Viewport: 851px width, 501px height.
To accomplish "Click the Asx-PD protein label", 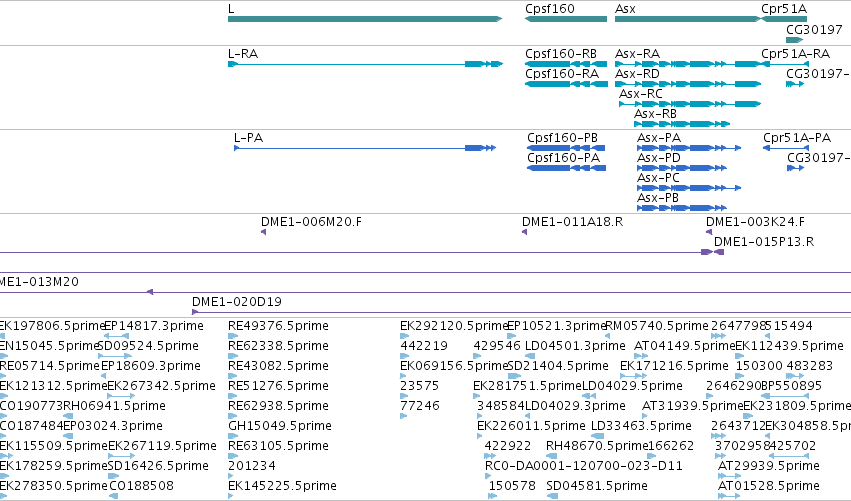I will 659,158.
